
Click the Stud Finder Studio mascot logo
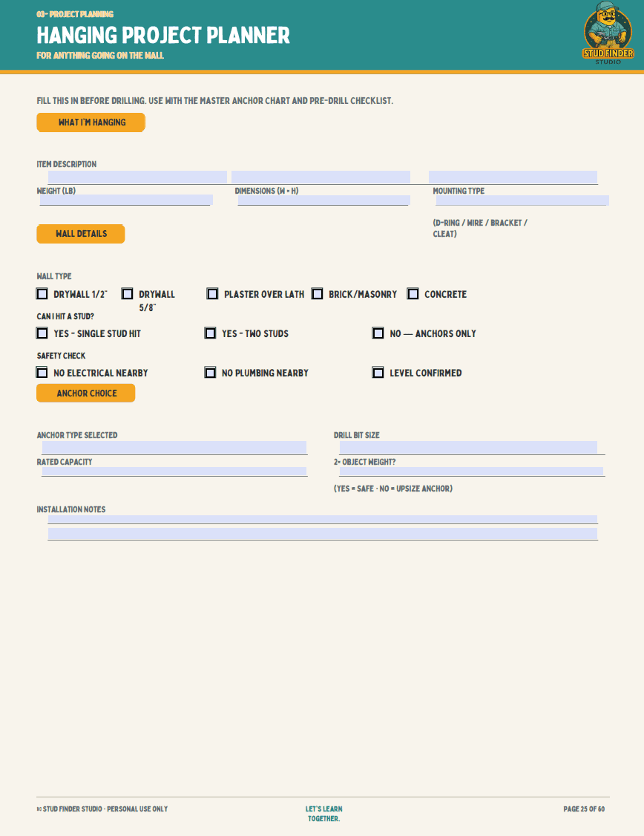click(608, 33)
